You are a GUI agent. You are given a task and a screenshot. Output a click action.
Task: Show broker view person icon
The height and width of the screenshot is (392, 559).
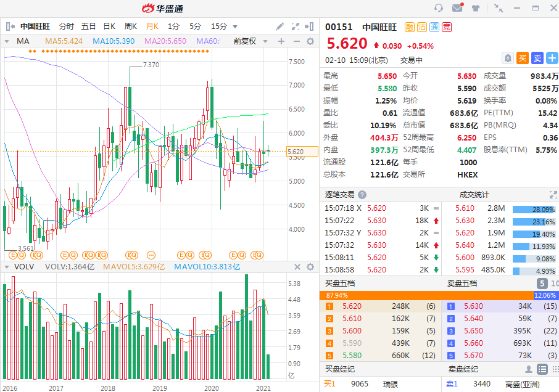[529, 369]
